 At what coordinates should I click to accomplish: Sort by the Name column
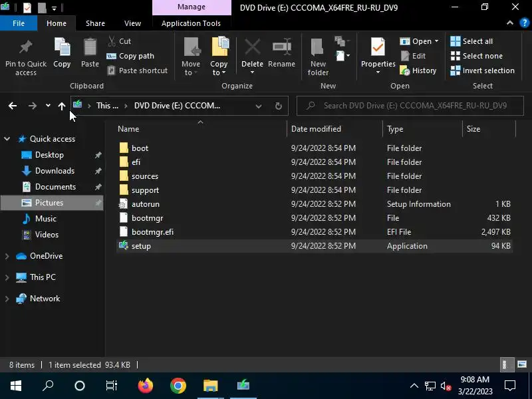click(128, 129)
